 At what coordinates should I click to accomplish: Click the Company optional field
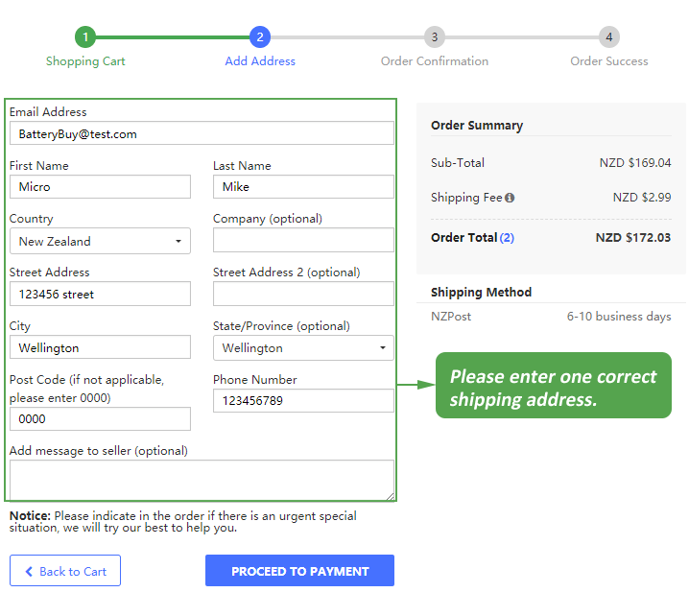pyautogui.click(x=303, y=240)
